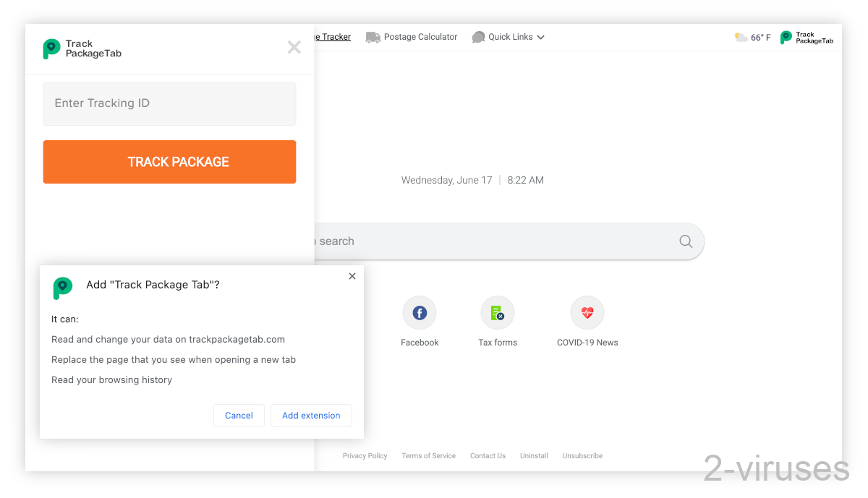Screen dimensions: 868x498
Task: Click the weather icon next to the temperature
Action: 739,37
